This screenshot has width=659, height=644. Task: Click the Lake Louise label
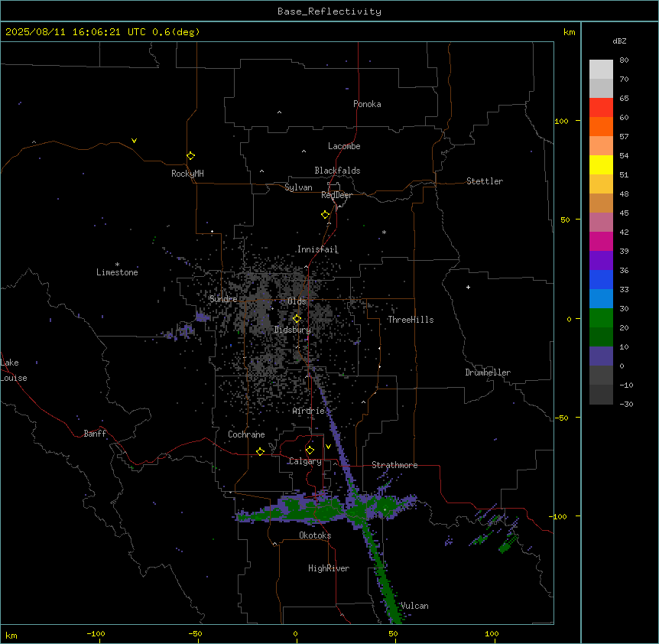point(12,370)
